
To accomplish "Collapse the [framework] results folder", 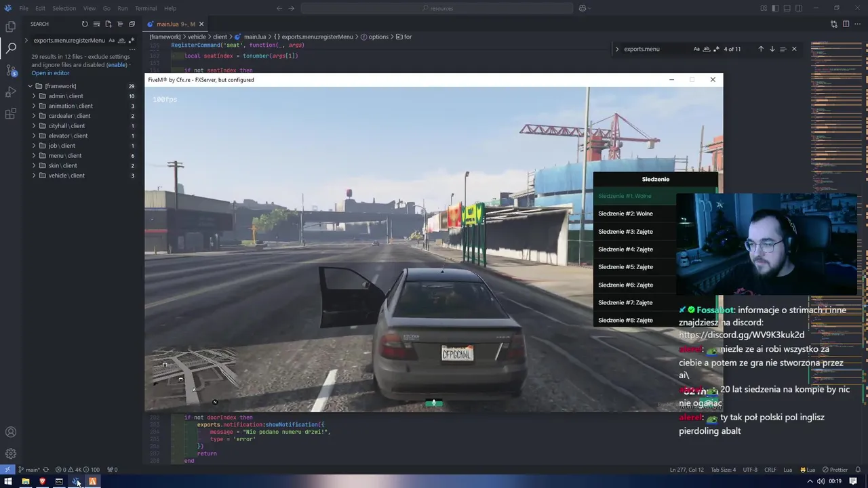I will [x=31, y=86].
